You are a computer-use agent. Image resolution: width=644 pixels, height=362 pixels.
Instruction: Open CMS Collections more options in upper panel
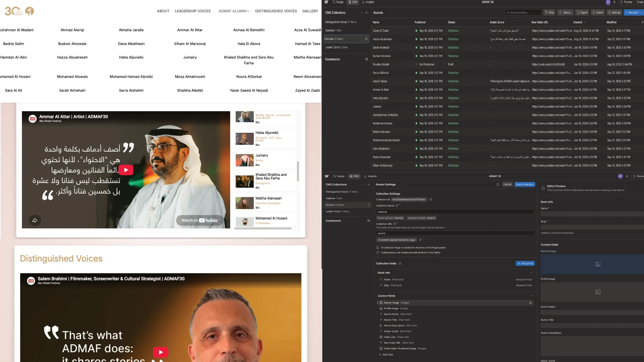pyautogui.click(x=361, y=13)
